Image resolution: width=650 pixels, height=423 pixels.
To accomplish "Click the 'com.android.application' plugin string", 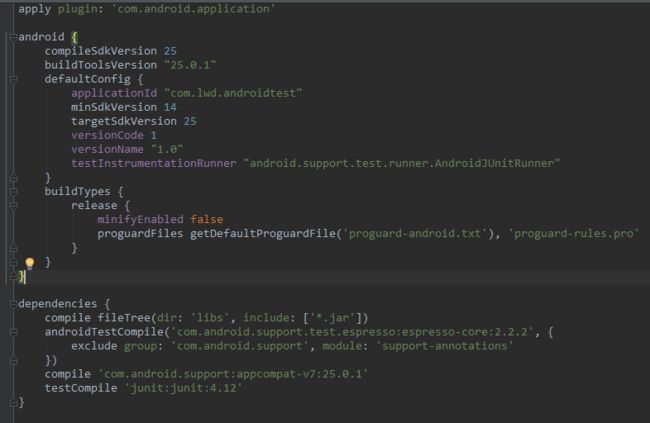I will point(193,9).
